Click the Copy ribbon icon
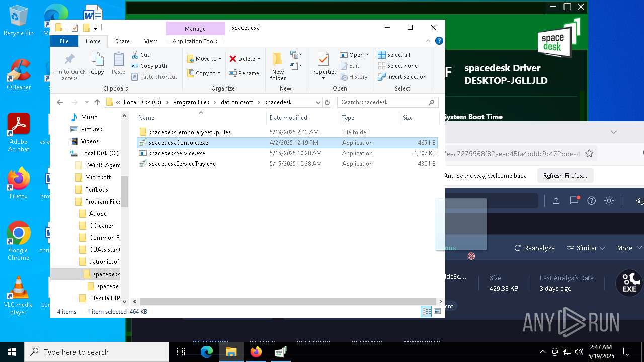This screenshot has height=362, width=644. coord(97,64)
